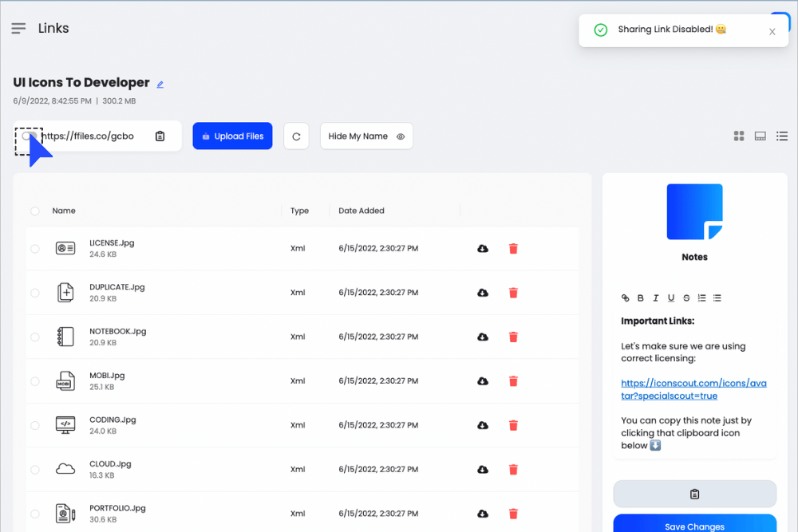The width and height of the screenshot is (798, 532).
Task: Copy the note using the clipboard button
Action: pos(695,494)
